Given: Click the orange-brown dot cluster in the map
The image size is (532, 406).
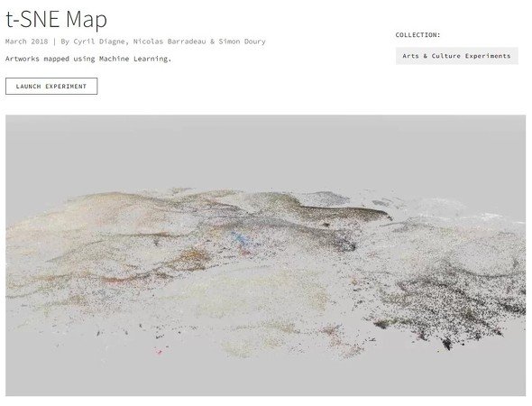Looking at the screenshot, I should pos(193,255).
